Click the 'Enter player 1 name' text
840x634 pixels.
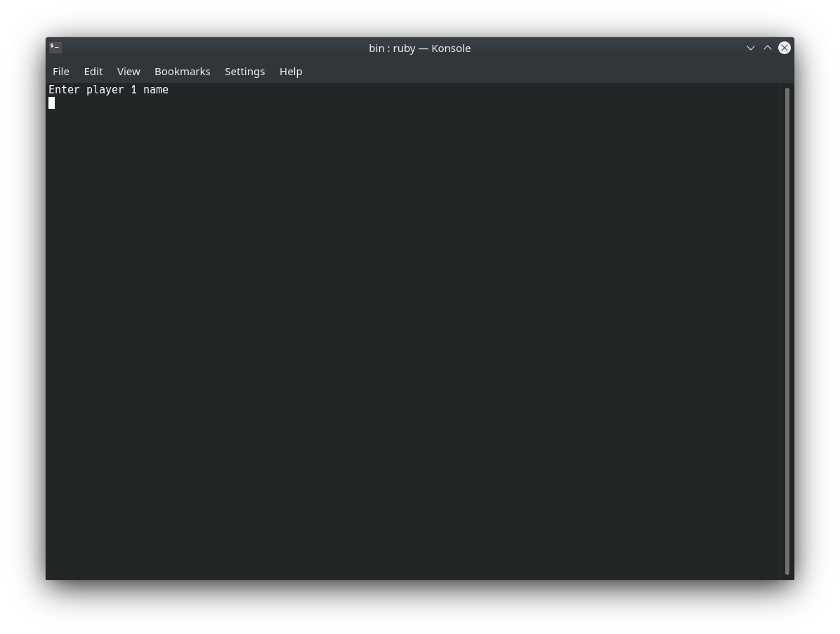pos(109,89)
